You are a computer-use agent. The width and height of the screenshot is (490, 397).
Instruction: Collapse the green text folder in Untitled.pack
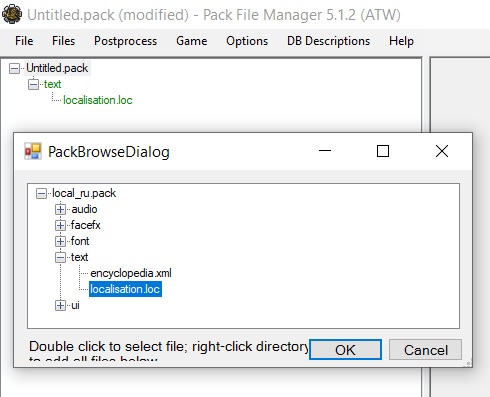33,84
